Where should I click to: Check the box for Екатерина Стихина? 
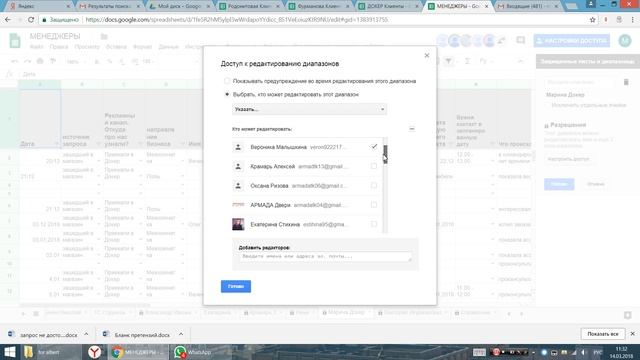point(374,224)
